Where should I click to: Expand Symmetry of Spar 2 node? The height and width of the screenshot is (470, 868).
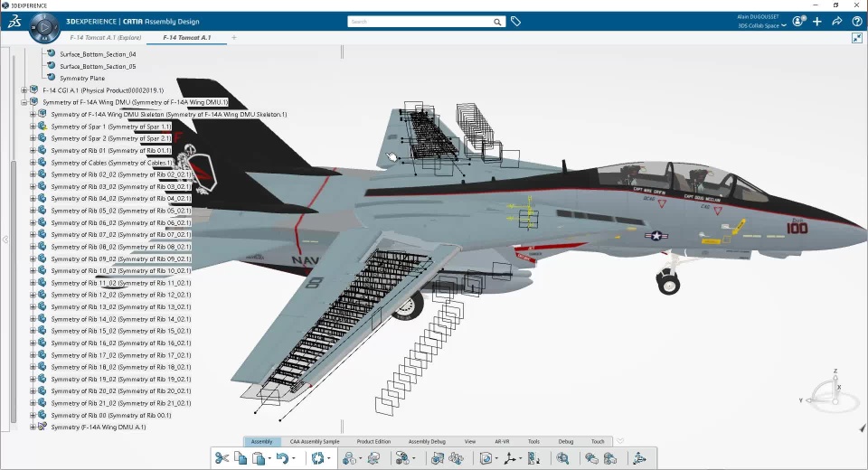click(33, 138)
